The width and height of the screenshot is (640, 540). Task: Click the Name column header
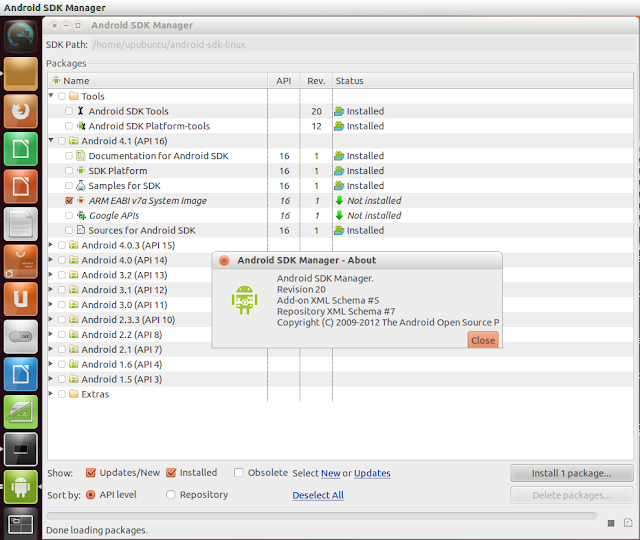[x=158, y=81]
